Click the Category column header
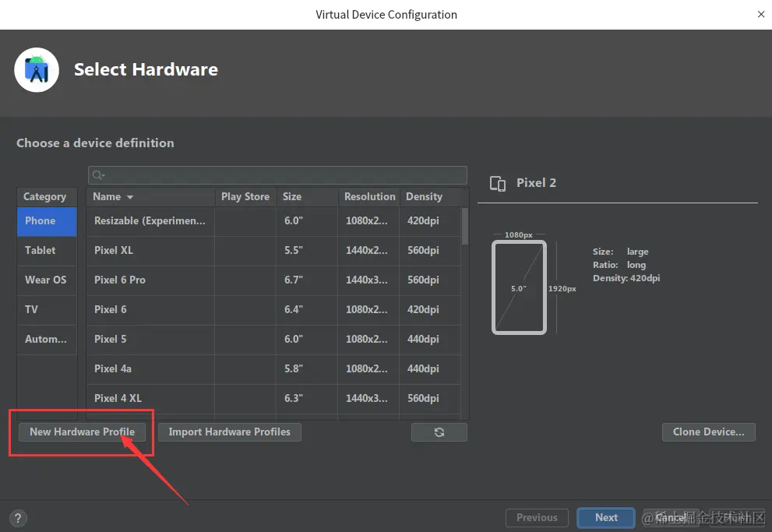772x532 pixels. pos(47,197)
